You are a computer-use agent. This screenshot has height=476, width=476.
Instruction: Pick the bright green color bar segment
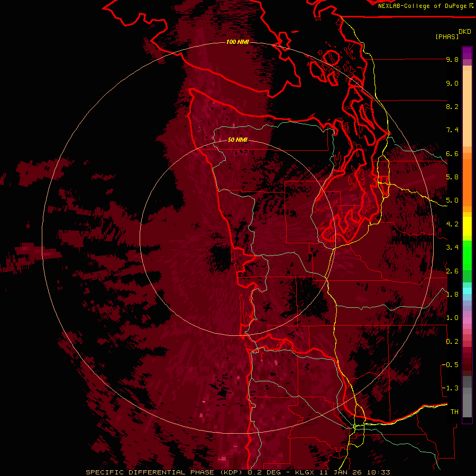(467, 254)
